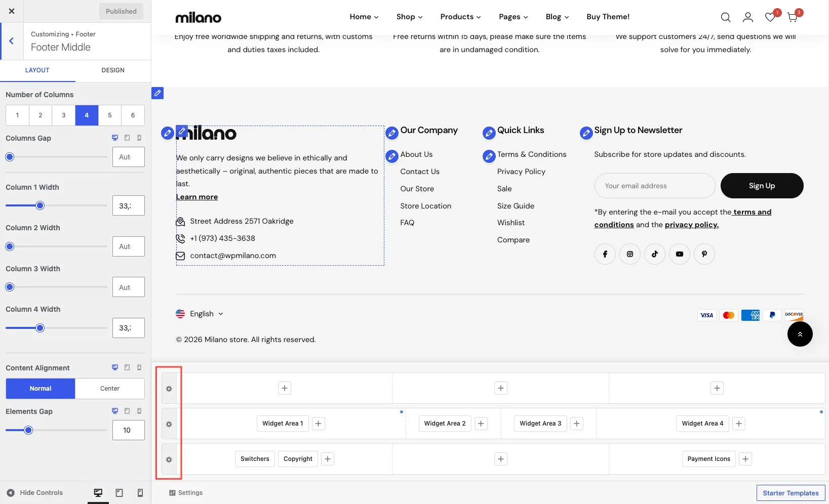829x504 pixels.
Task: Click the Elements Gap value field
Action: [x=129, y=430]
